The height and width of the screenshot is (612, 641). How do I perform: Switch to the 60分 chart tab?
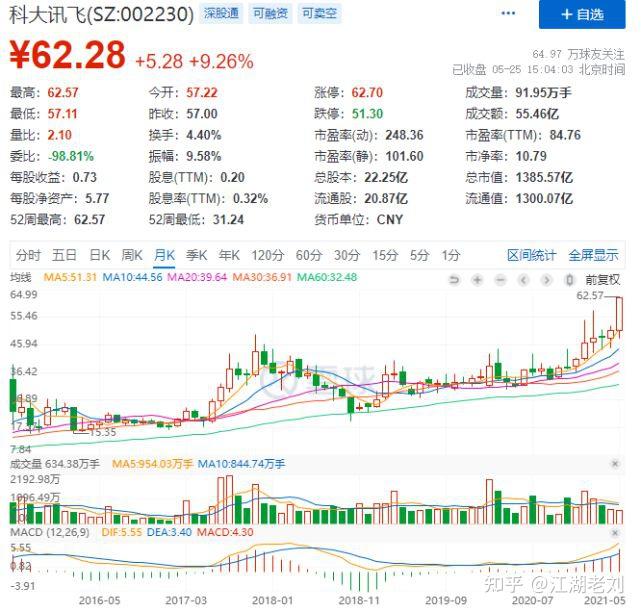(309, 256)
